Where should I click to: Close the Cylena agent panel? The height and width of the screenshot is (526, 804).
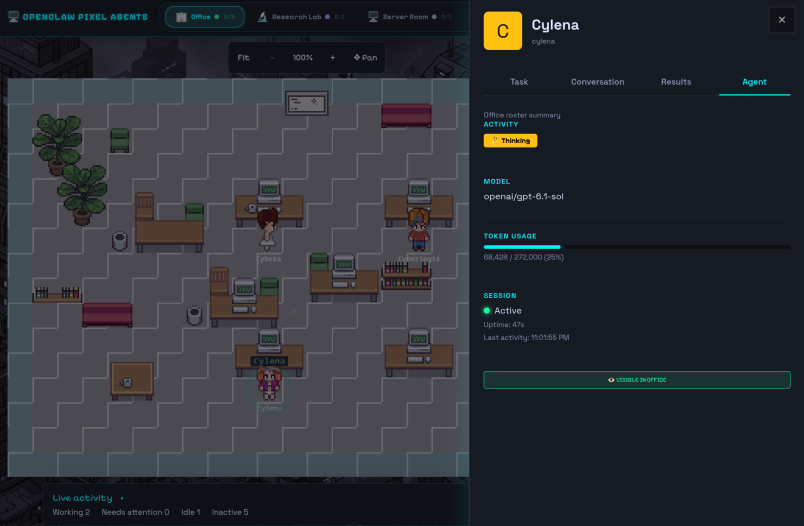pos(781,20)
